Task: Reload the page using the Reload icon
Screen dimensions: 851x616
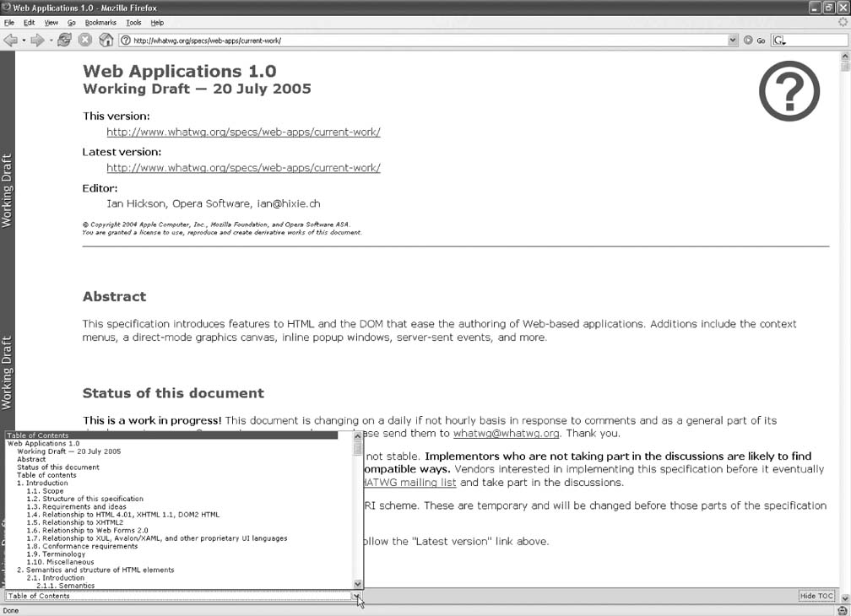Action: (64, 41)
